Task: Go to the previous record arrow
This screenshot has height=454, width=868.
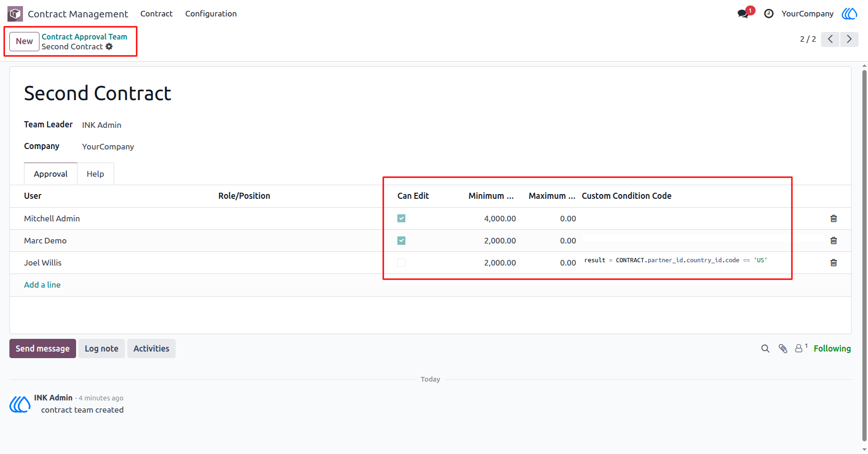Action: pyautogui.click(x=830, y=39)
